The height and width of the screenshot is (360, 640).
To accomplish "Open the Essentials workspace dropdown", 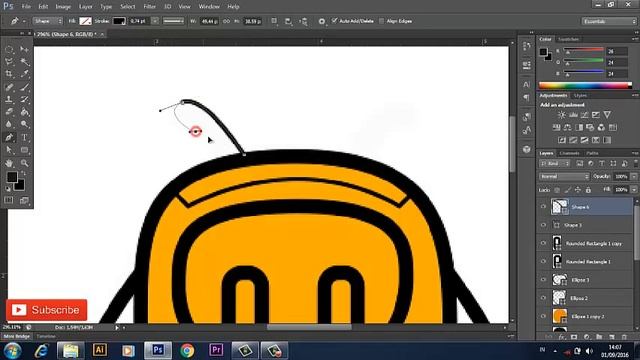I will [x=609, y=21].
